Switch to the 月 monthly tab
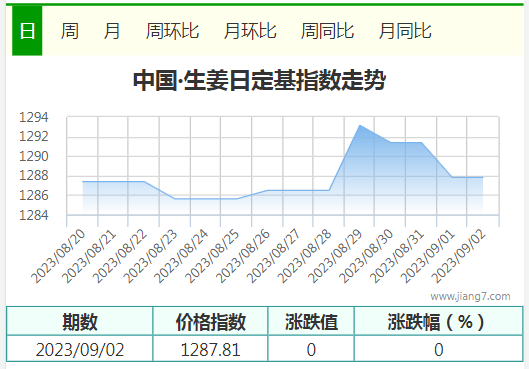Screen dimensions: 529x369 (112, 31)
